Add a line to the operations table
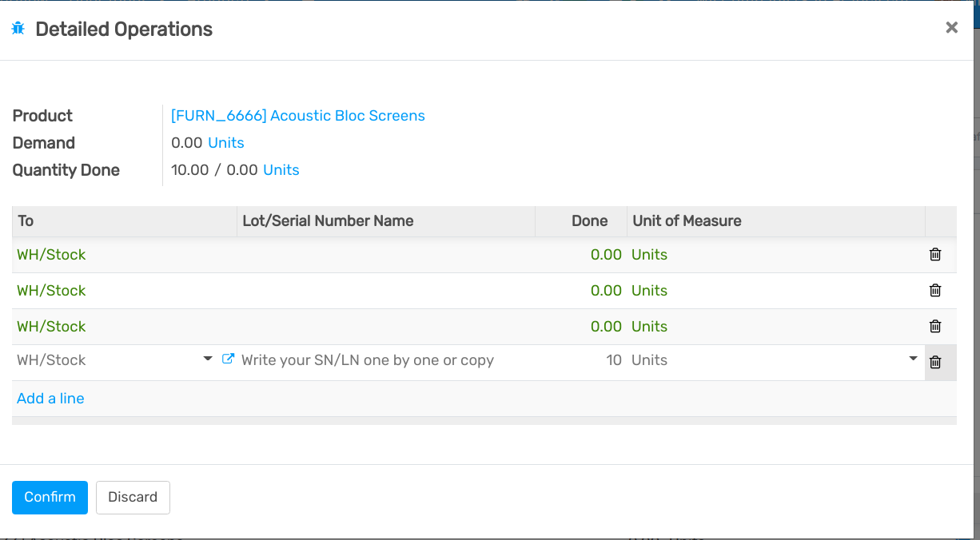Screen dimensions: 980x540 (50, 399)
